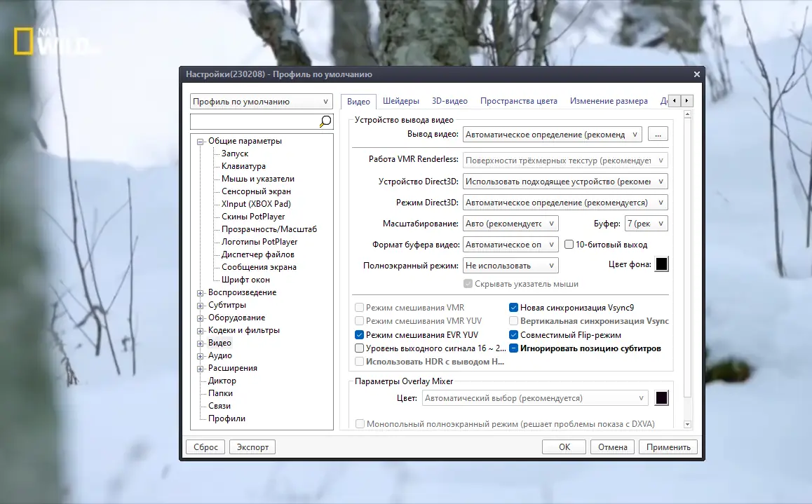Select Диспетчер файлов tree item
This screenshot has height=504, width=812.
pyautogui.click(x=258, y=254)
